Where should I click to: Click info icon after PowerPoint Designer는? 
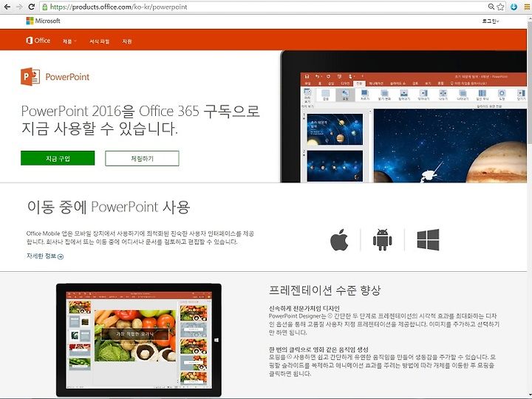click(x=330, y=316)
